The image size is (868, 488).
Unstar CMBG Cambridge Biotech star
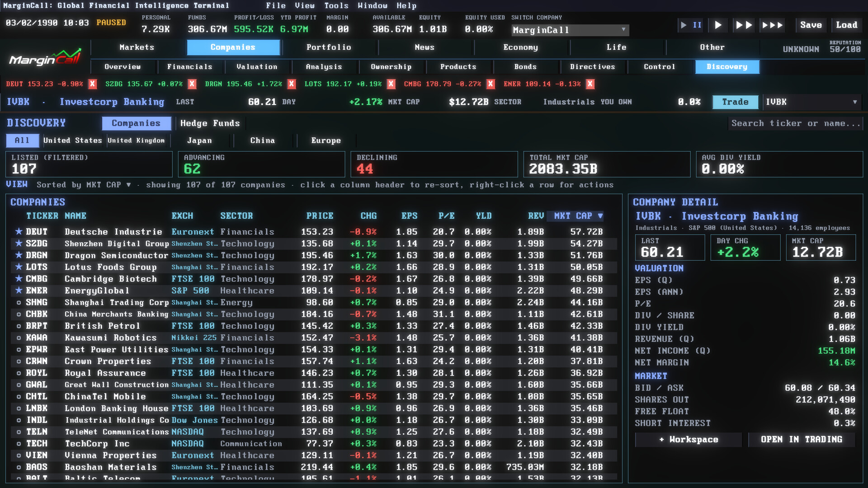click(19, 278)
